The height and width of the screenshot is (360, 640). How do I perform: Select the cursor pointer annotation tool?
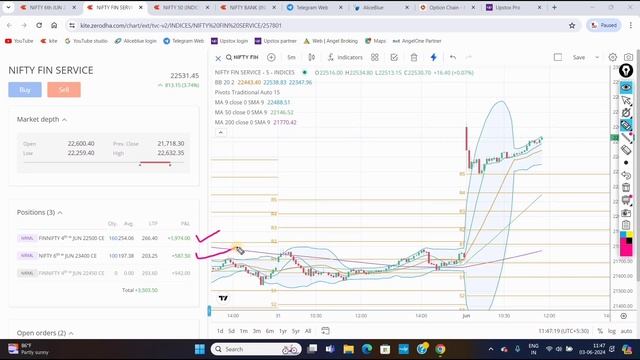coord(626,100)
